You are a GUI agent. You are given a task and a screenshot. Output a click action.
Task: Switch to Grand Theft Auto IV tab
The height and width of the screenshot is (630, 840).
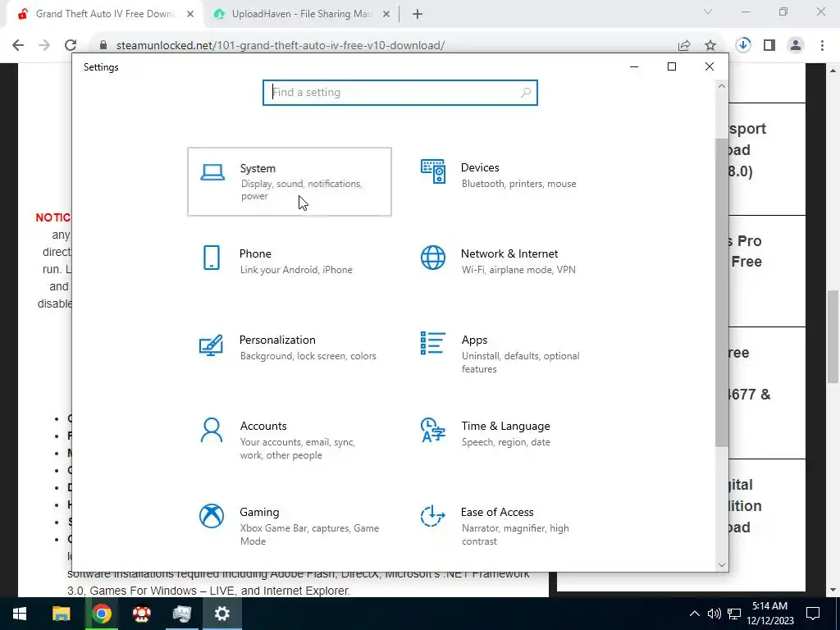pos(104,14)
